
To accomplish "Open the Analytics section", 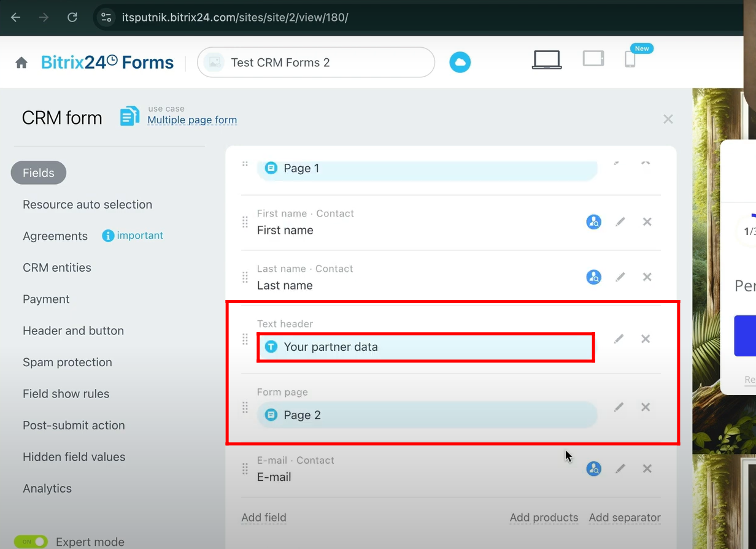I will 47,489.
